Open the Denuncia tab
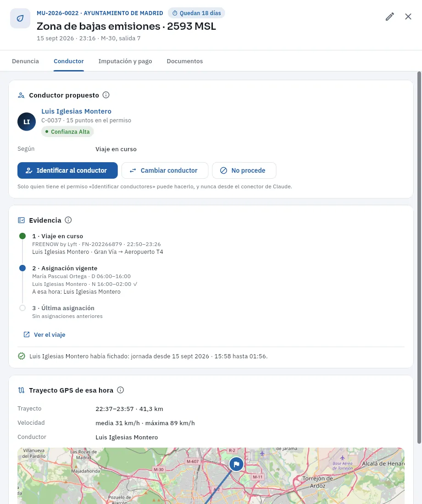Screen dimensions: 422x504 point(25,61)
